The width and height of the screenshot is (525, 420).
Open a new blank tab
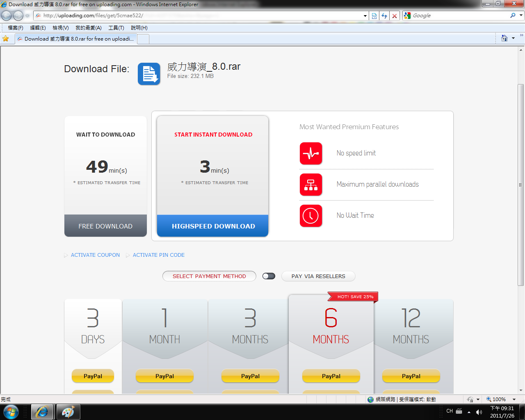click(x=143, y=39)
